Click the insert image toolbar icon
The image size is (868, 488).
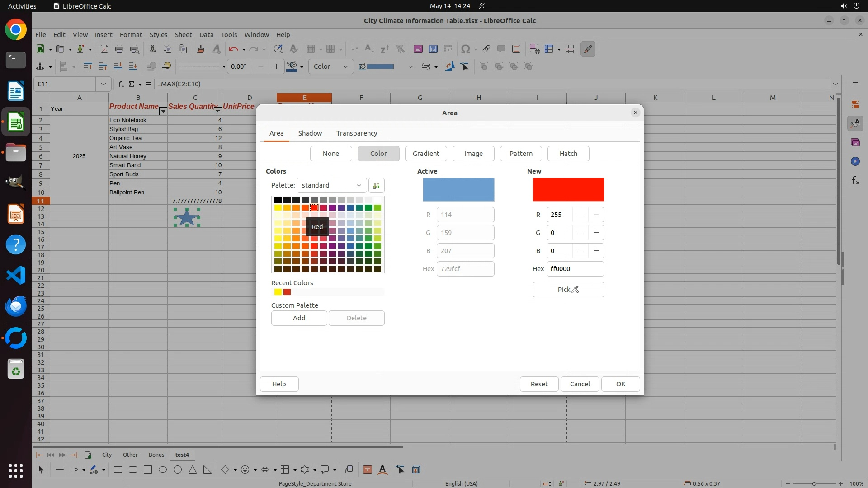point(418,49)
